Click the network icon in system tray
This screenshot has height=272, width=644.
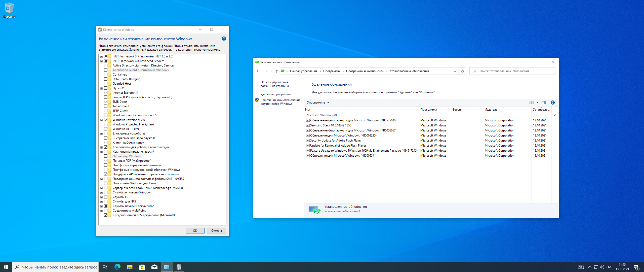(596, 267)
